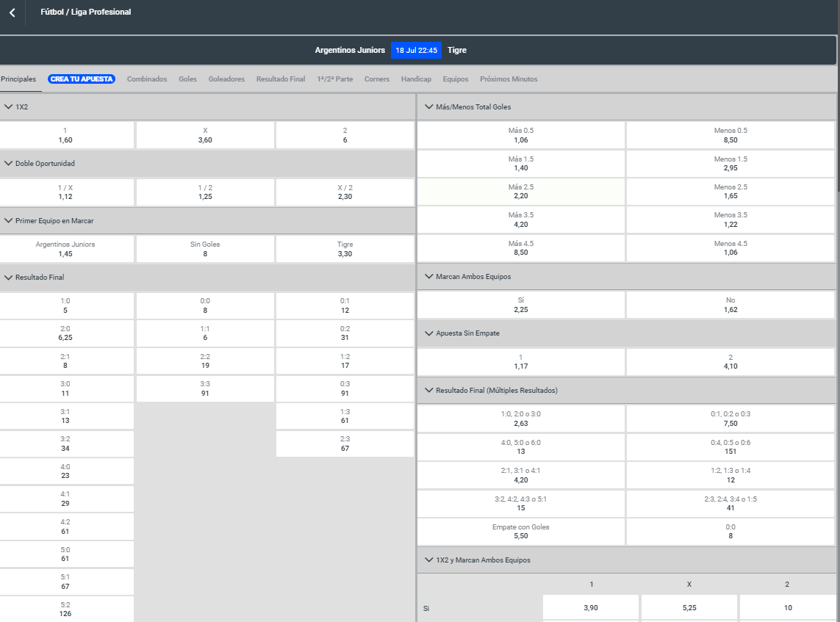
Task: Choose exact score 0:0 under Resultado Final
Action: pyautogui.click(x=205, y=305)
